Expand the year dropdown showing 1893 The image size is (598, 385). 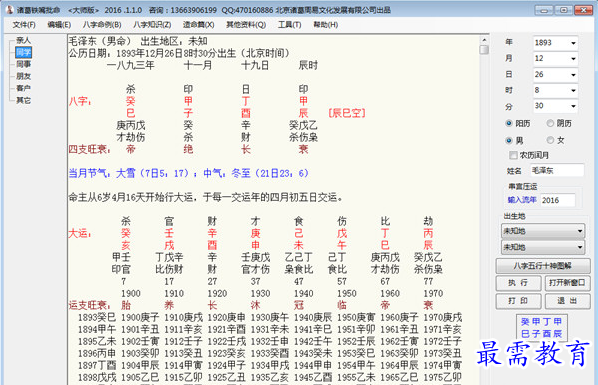[x=573, y=43]
